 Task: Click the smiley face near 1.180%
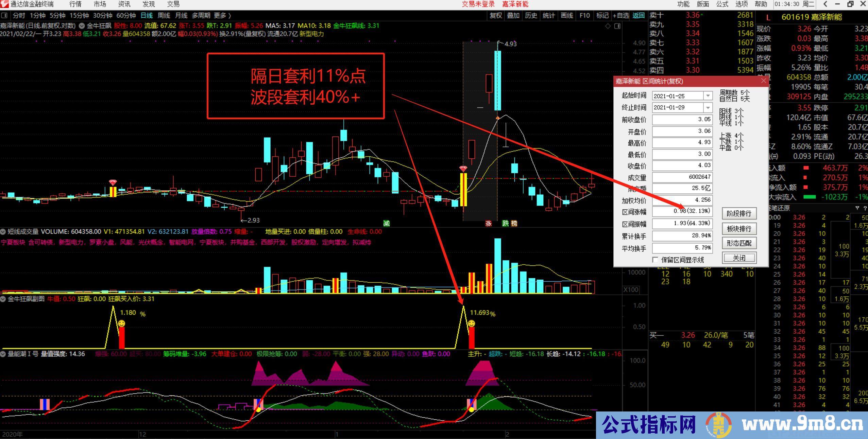[121, 323]
